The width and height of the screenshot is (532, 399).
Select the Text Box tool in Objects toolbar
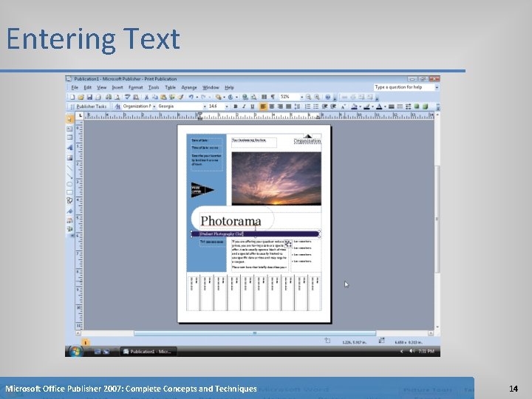(69, 129)
